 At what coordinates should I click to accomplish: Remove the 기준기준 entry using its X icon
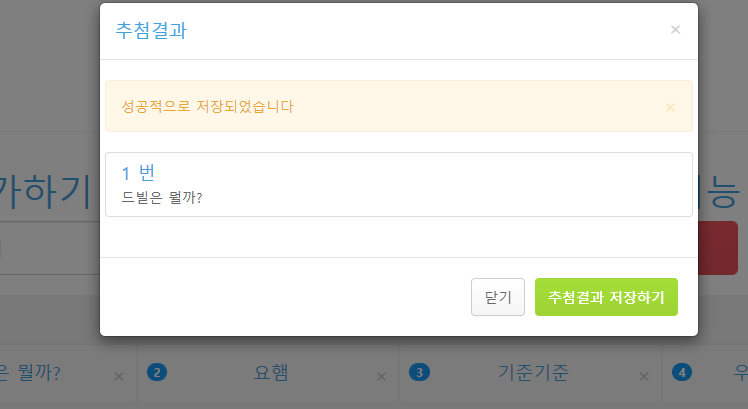point(644,377)
